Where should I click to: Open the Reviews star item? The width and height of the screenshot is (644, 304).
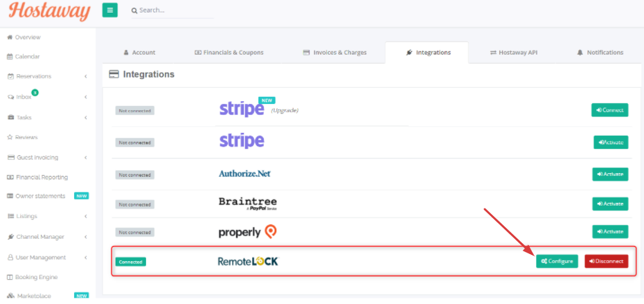(x=23, y=137)
